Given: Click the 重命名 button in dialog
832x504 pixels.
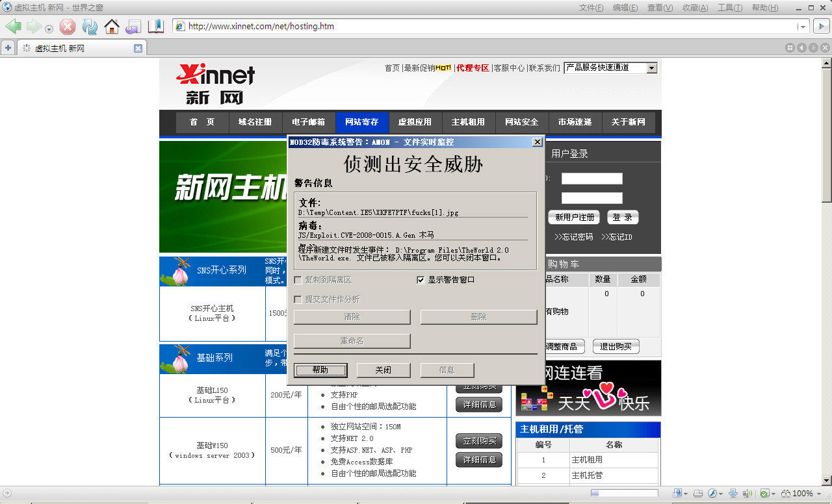Looking at the screenshot, I should 352,341.
